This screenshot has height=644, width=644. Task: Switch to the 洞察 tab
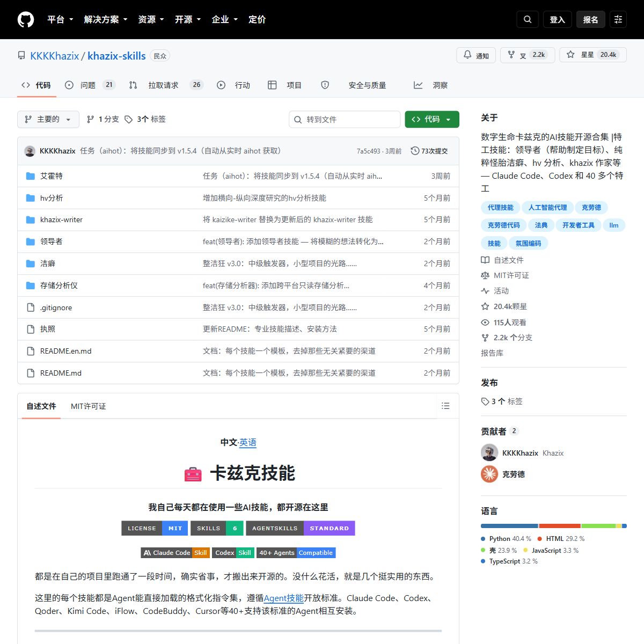coord(430,85)
